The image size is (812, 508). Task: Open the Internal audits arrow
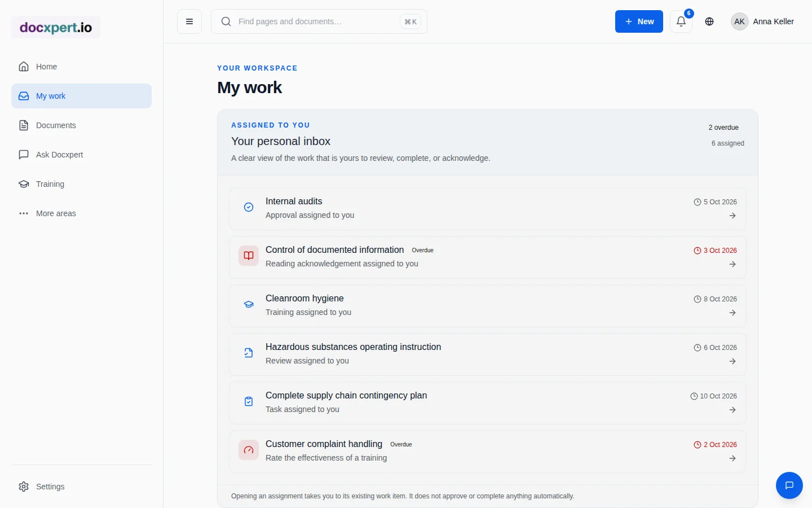coord(732,216)
